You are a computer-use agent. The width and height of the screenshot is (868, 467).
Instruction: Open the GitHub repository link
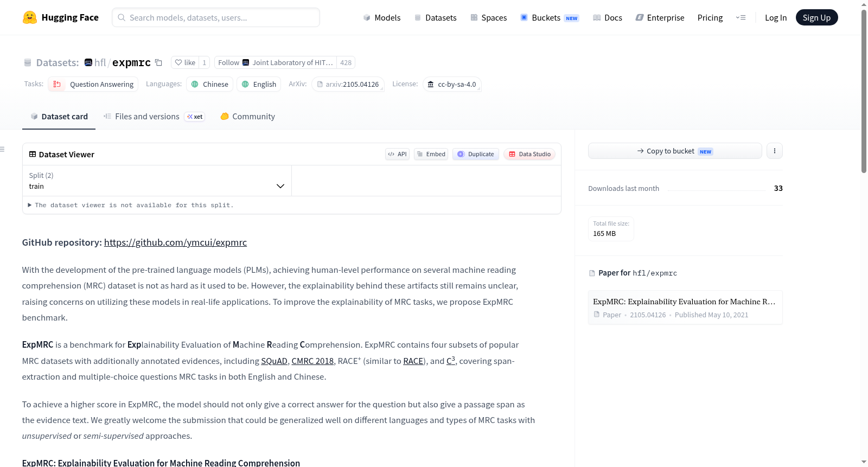coord(175,242)
